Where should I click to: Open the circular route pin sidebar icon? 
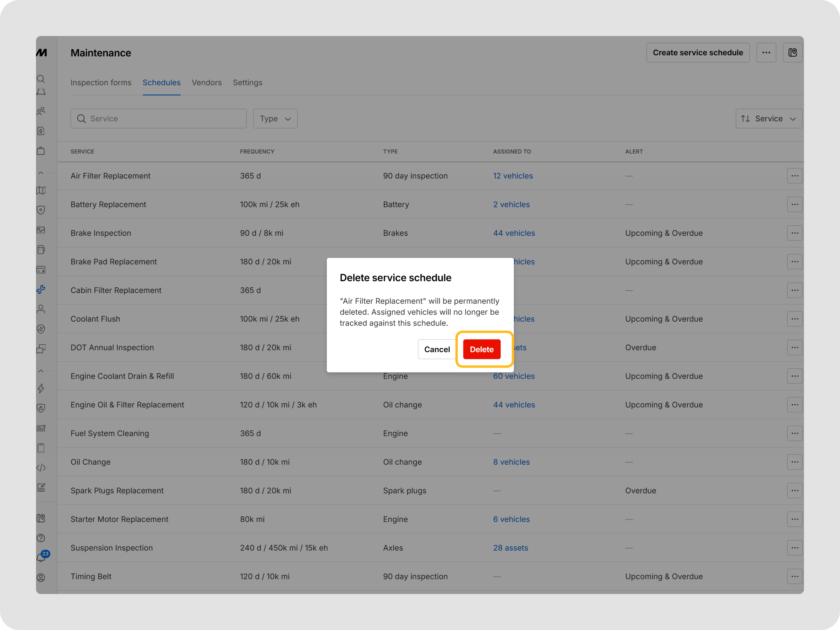[x=41, y=329]
